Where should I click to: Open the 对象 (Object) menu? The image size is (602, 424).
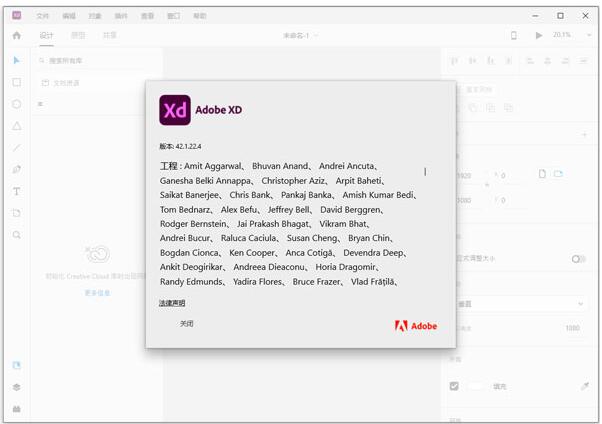point(95,16)
